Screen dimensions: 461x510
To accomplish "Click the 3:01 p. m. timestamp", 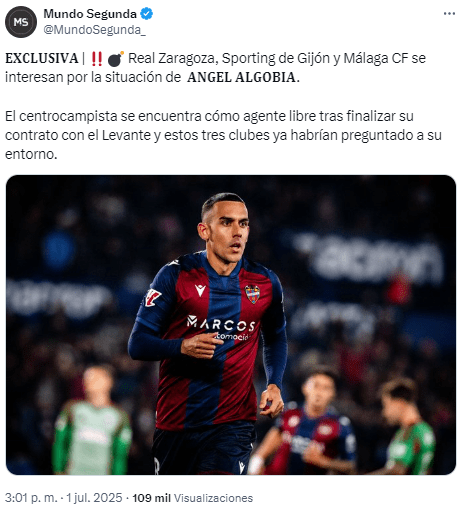I will pos(31,498).
